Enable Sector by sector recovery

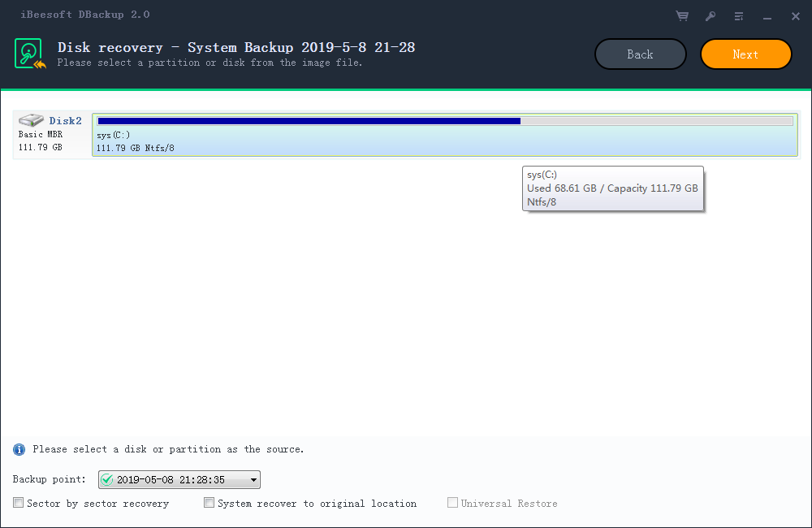tap(19, 503)
